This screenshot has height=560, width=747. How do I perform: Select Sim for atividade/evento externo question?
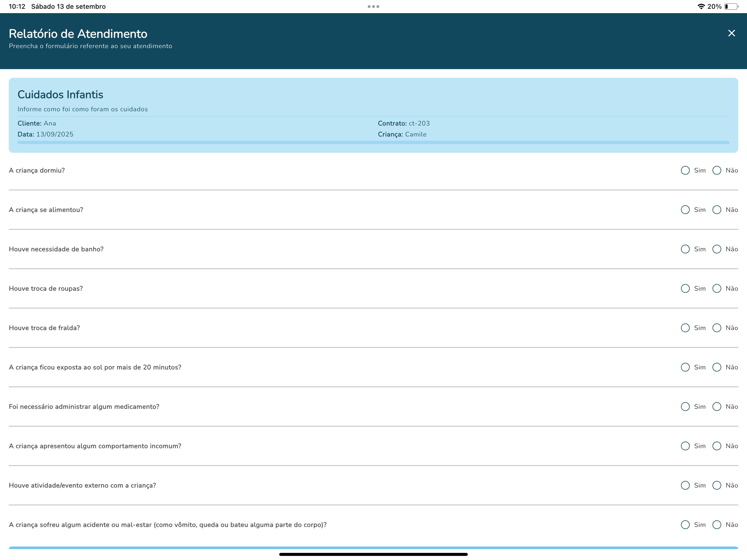coord(685,485)
